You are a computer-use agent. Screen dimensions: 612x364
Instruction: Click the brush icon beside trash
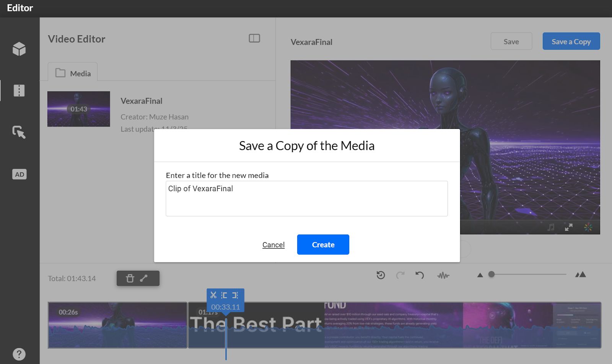click(x=144, y=278)
